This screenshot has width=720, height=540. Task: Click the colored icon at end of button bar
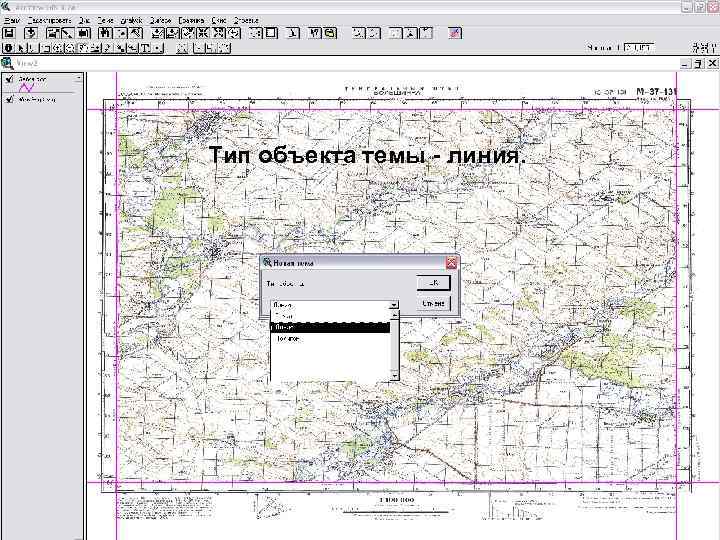pos(455,33)
